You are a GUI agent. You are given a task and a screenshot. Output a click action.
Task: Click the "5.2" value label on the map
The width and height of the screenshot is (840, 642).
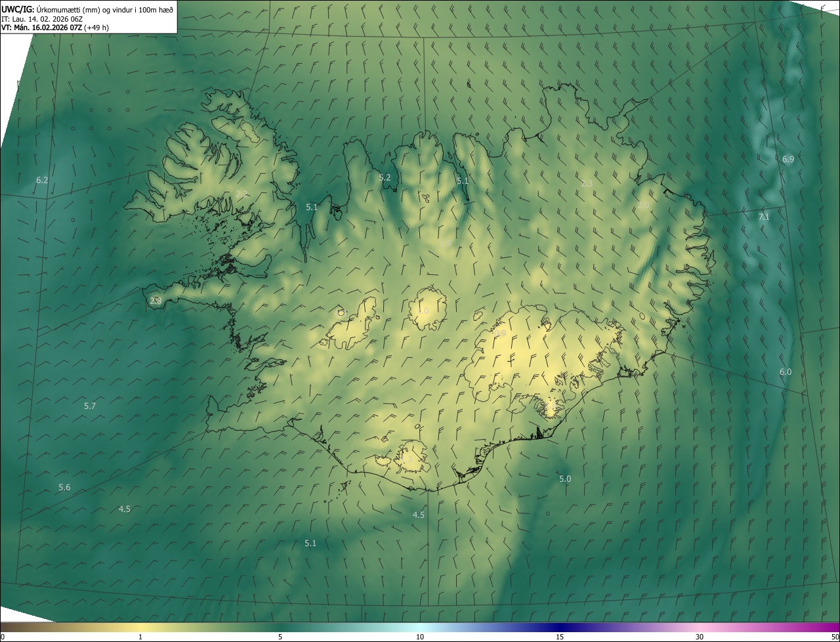pos(385,178)
